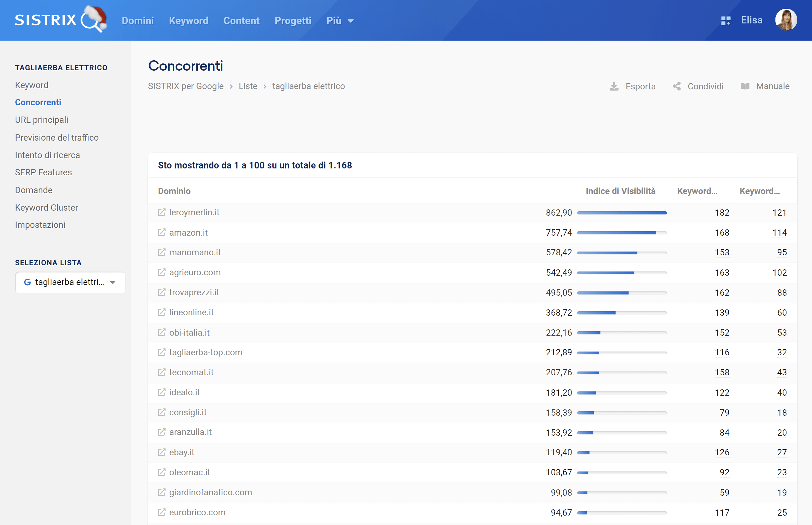Open Intento di ricerca section

(47, 155)
